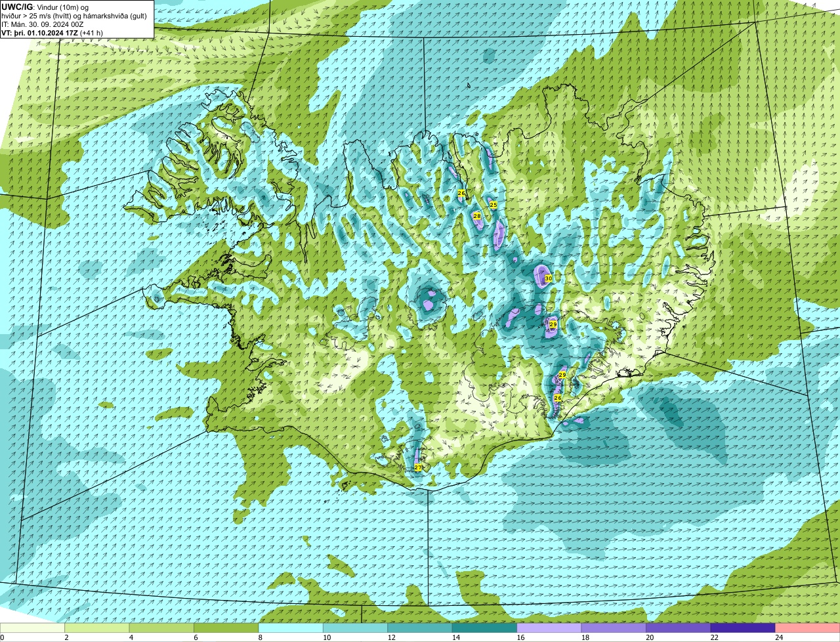Click the 20–22 m/s violet legend swatch

coord(679,628)
